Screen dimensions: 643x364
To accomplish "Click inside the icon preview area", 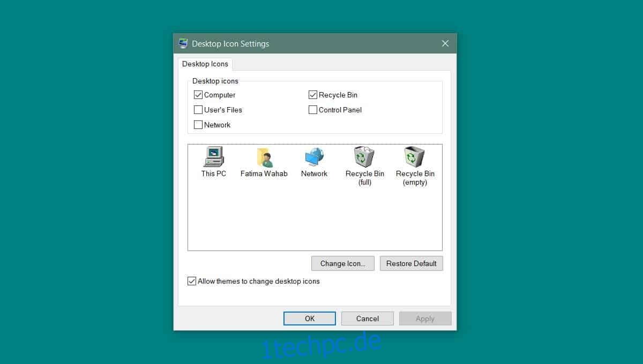I will click(x=315, y=219).
